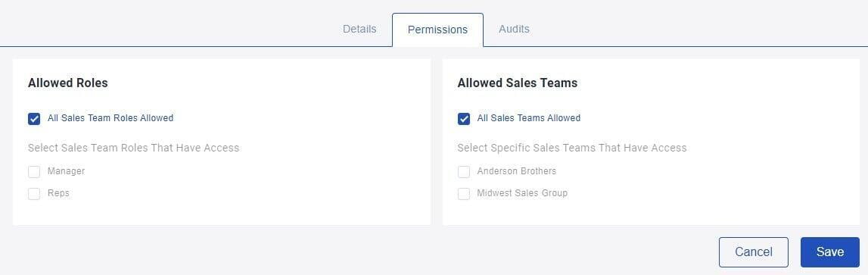
Task: Click the 'All Sales Teams Allowed' label text
Action: click(529, 118)
